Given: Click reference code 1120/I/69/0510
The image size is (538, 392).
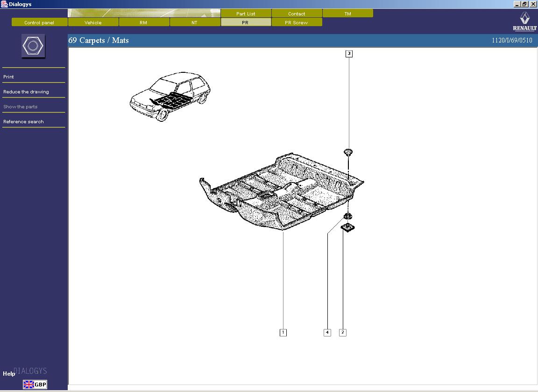Looking at the screenshot, I should [512, 40].
